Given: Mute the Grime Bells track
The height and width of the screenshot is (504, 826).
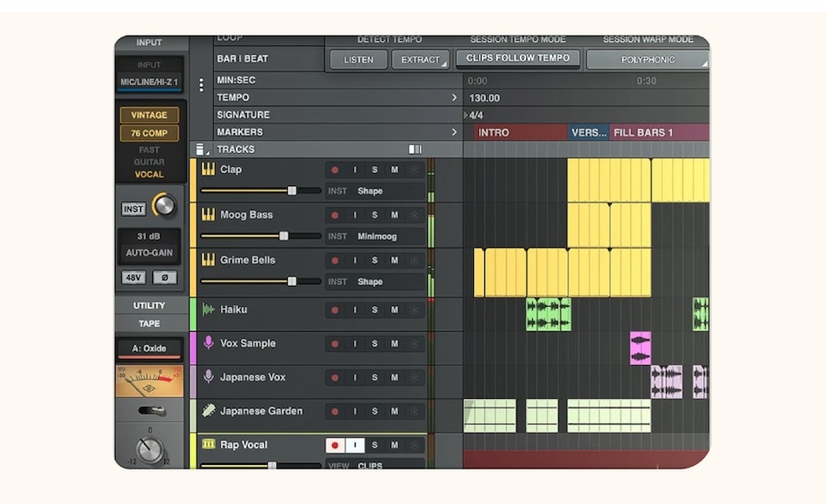Looking at the screenshot, I should (x=395, y=261).
